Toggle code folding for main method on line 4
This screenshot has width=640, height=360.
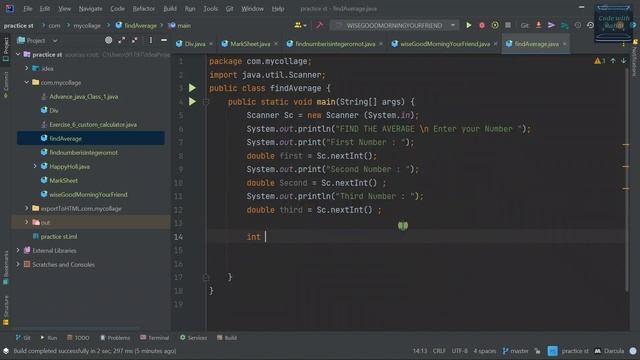coord(206,102)
